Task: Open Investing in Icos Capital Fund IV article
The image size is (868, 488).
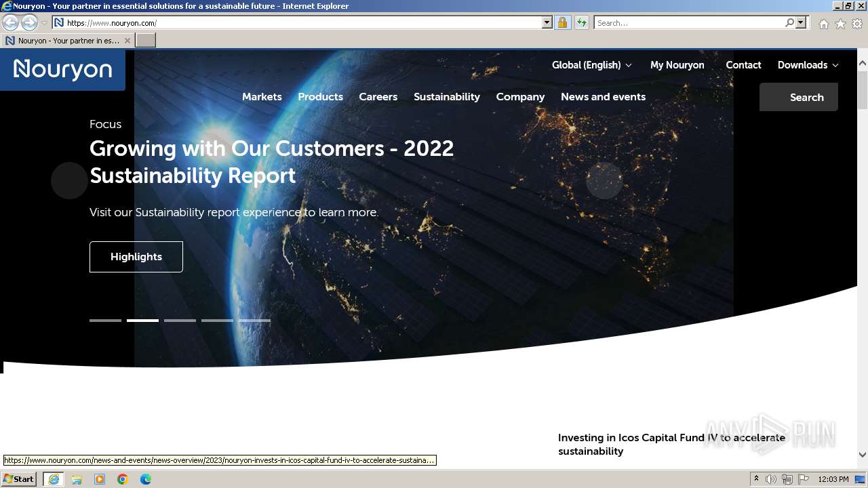Action: 671,445
